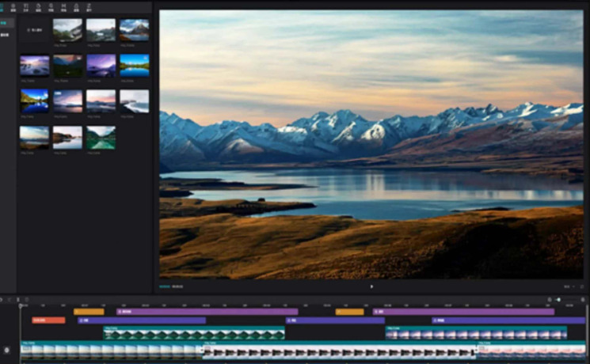Select the bright blue lake with trees thumbnail
This screenshot has width=590, height=364.
[x=135, y=66]
